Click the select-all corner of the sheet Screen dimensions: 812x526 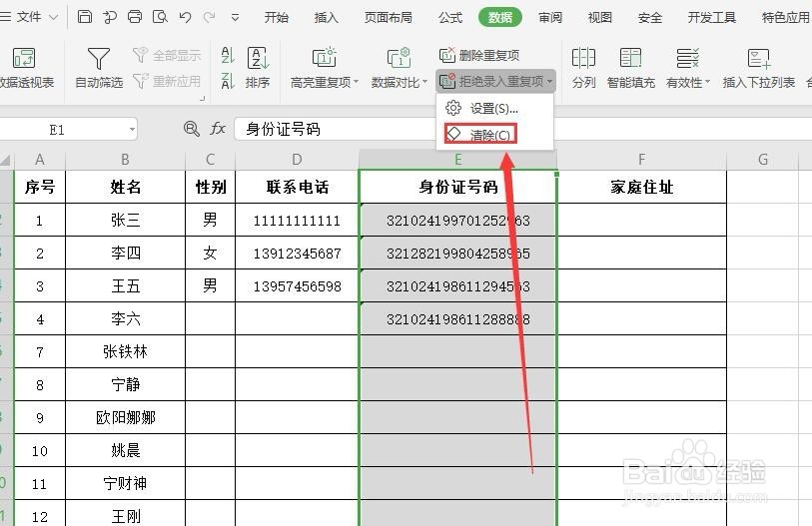pos(6,160)
